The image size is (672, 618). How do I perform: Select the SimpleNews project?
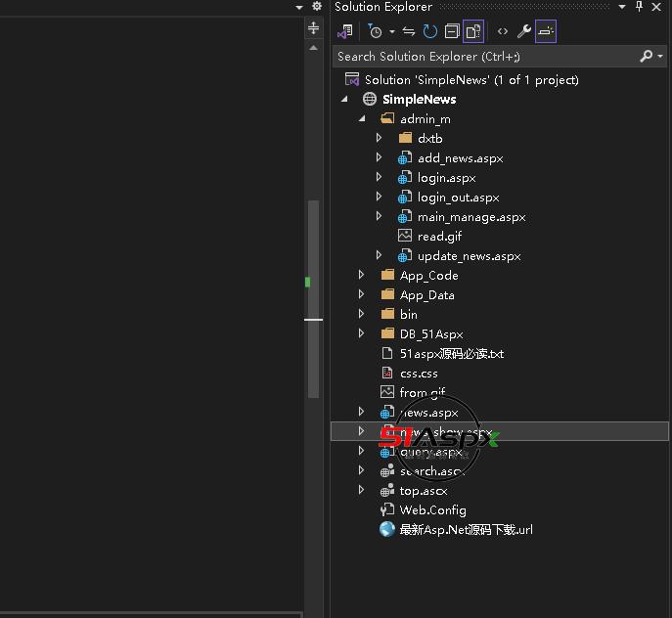pos(419,100)
